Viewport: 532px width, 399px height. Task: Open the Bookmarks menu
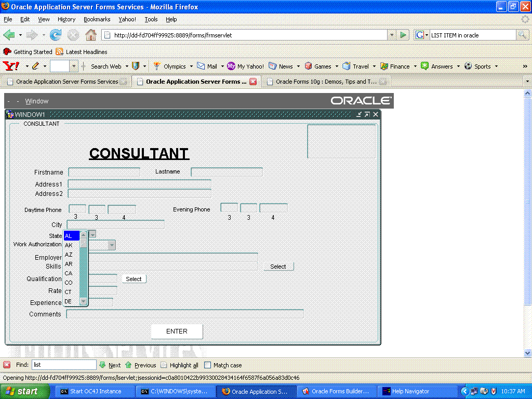[97, 19]
